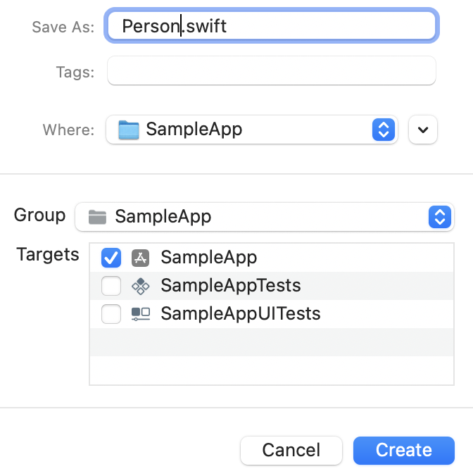Viewport: 473px width, 476px height.
Task: Select the SampleAppTests row label
Action: (x=231, y=286)
